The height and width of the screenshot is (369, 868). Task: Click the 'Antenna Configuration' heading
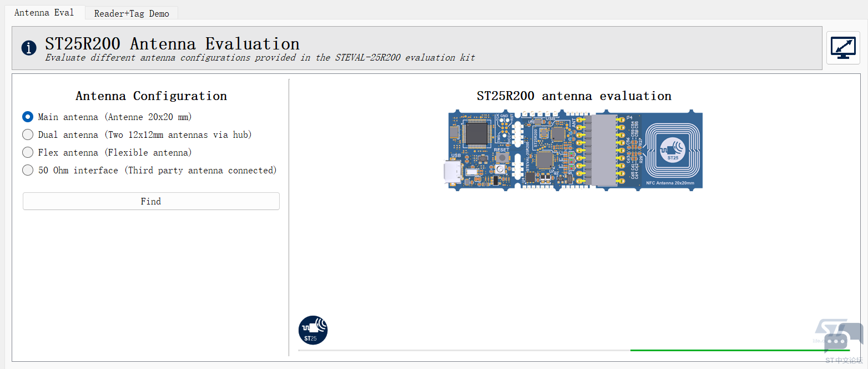tap(151, 96)
